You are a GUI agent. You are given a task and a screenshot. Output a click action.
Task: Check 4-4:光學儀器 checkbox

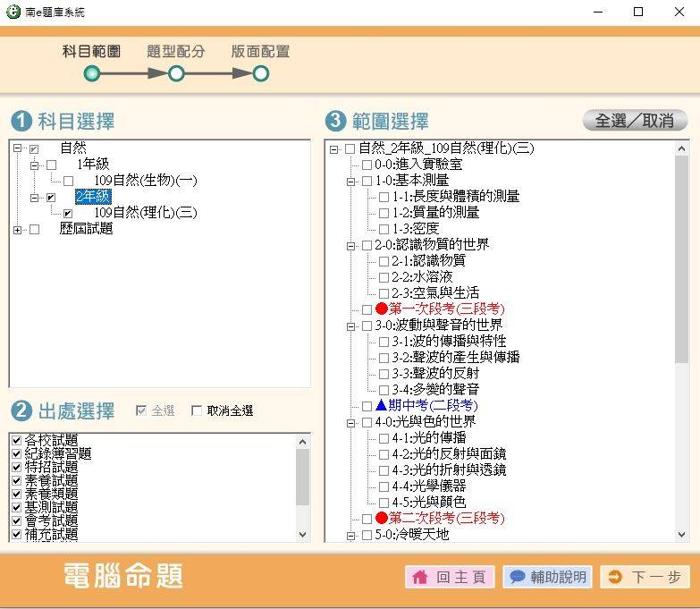pos(384,486)
